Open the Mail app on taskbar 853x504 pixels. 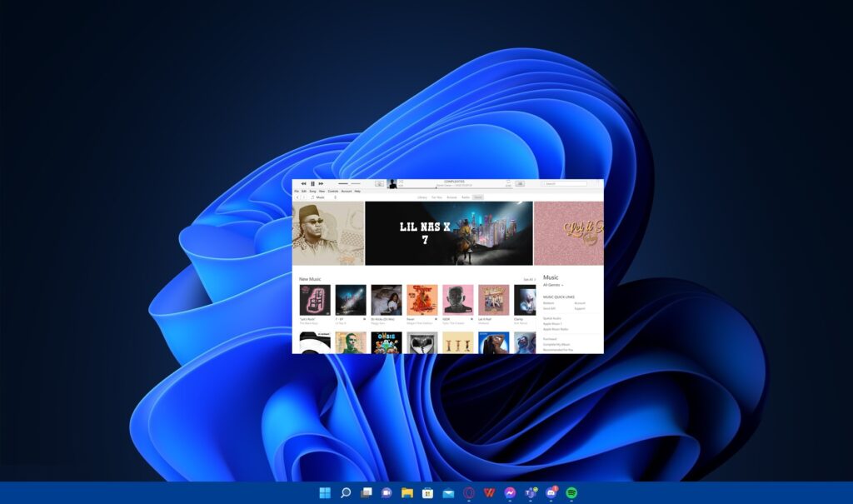coord(448,493)
